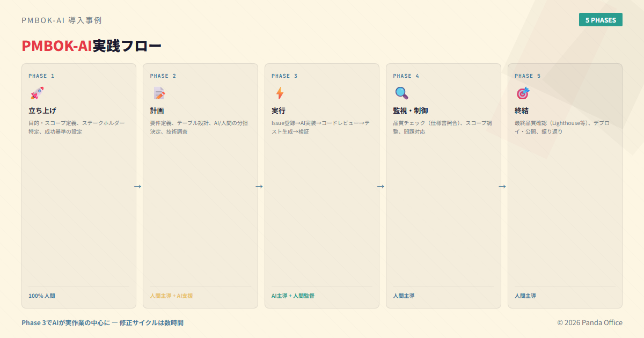The height and width of the screenshot is (338, 644).
Task: Click the AI主導 + 人間監督 label in Phase 3
Action: pos(293,296)
